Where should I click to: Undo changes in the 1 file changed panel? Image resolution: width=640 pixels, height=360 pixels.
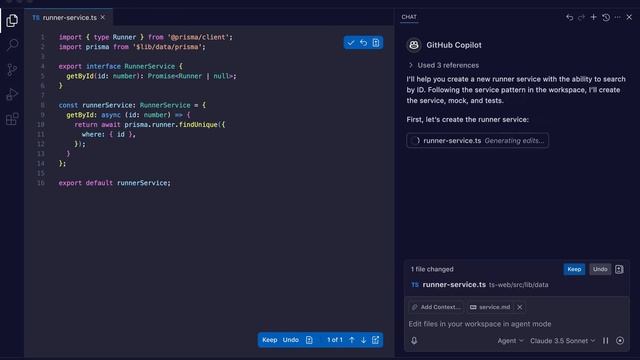600,269
